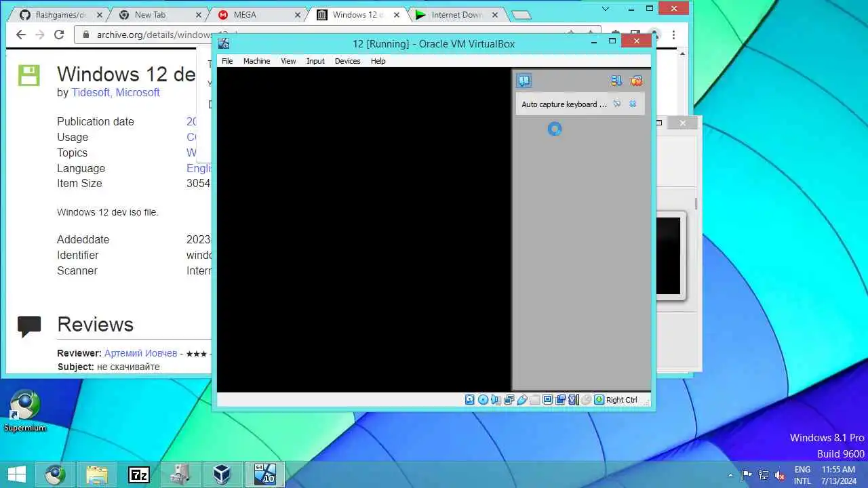Open Supermium browser from taskbar

click(x=55, y=474)
